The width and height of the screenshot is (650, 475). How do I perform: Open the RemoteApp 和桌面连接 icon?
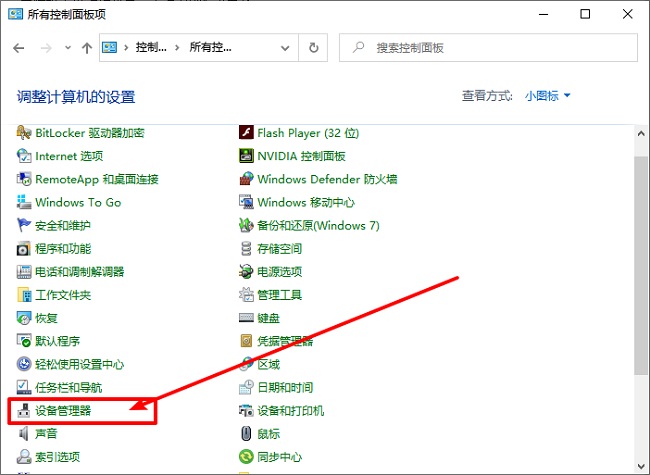point(24,179)
